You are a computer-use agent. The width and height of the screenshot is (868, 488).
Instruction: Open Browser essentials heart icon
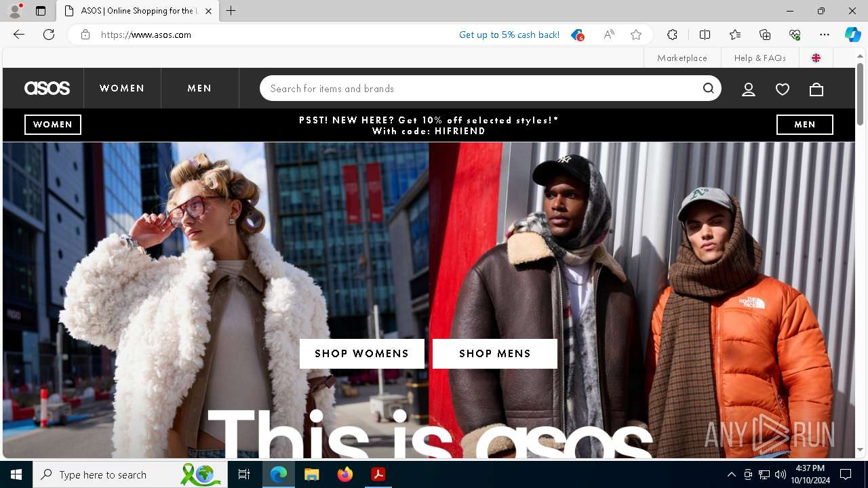tap(795, 35)
